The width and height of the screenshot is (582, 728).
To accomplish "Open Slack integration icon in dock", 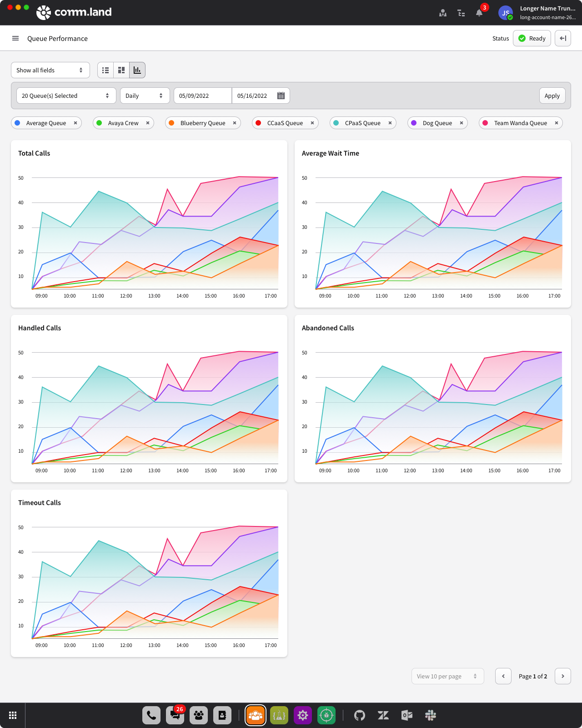I will [431, 715].
